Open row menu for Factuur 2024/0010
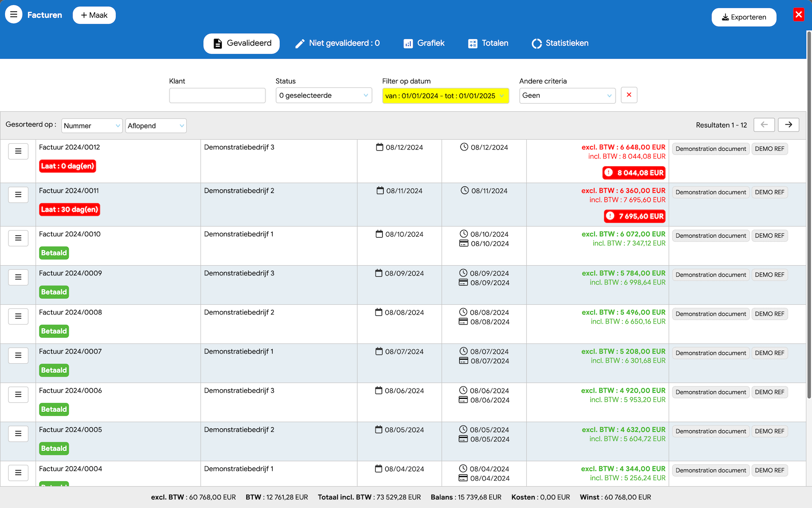 18,238
